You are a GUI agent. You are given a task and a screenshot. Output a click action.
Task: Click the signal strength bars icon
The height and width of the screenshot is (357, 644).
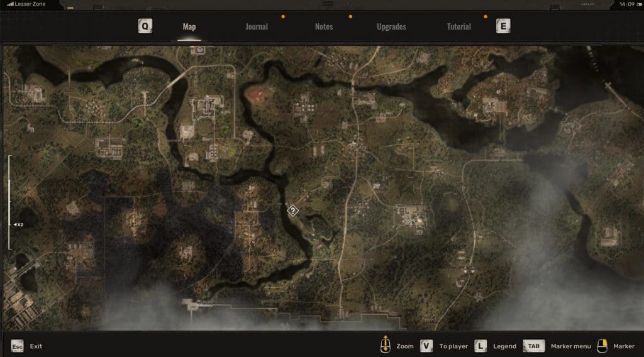pyautogui.click(x=10, y=4)
